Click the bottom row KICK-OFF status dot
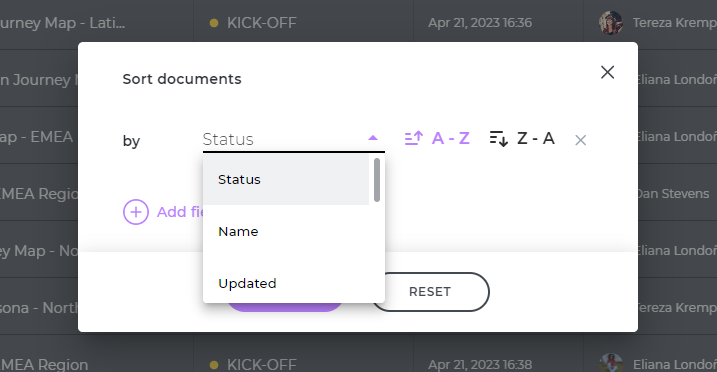The height and width of the screenshot is (372, 717). click(214, 365)
